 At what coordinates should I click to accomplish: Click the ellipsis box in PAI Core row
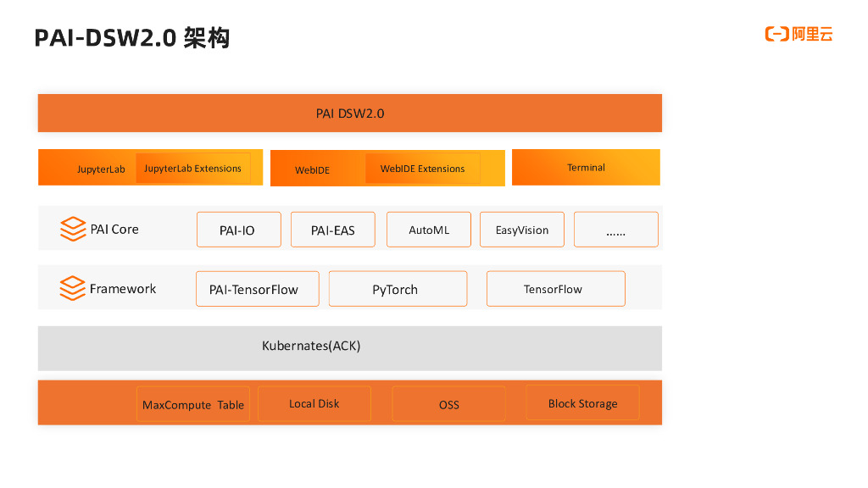point(616,230)
